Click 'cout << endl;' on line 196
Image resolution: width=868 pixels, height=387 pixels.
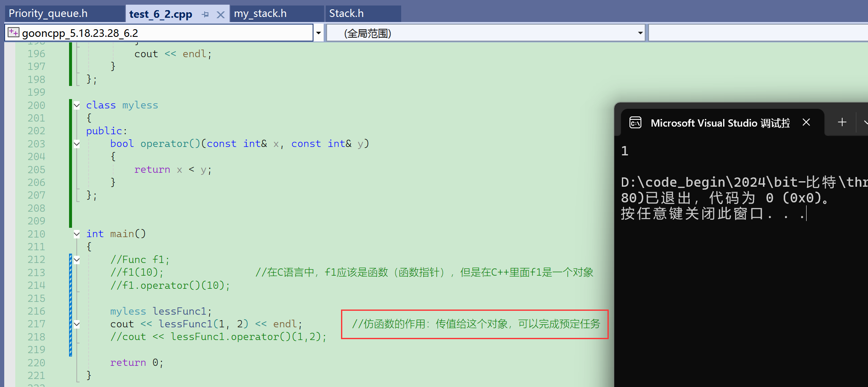[173, 54]
